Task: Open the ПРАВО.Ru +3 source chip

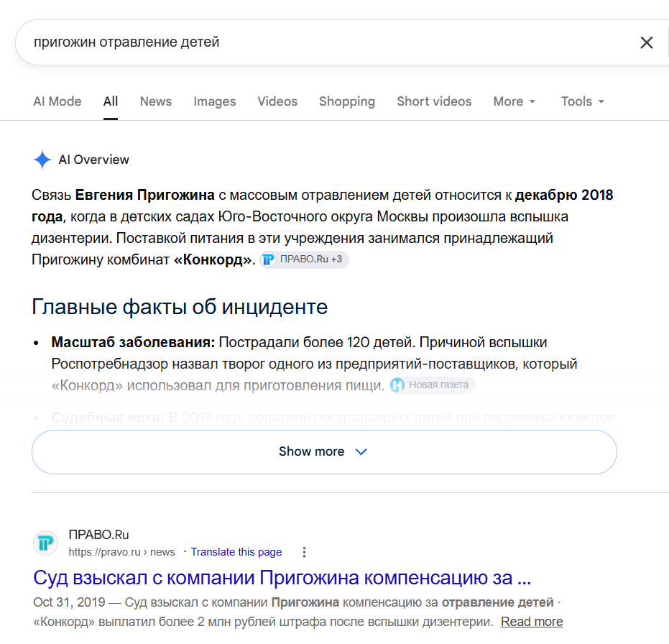Action: pos(304,259)
